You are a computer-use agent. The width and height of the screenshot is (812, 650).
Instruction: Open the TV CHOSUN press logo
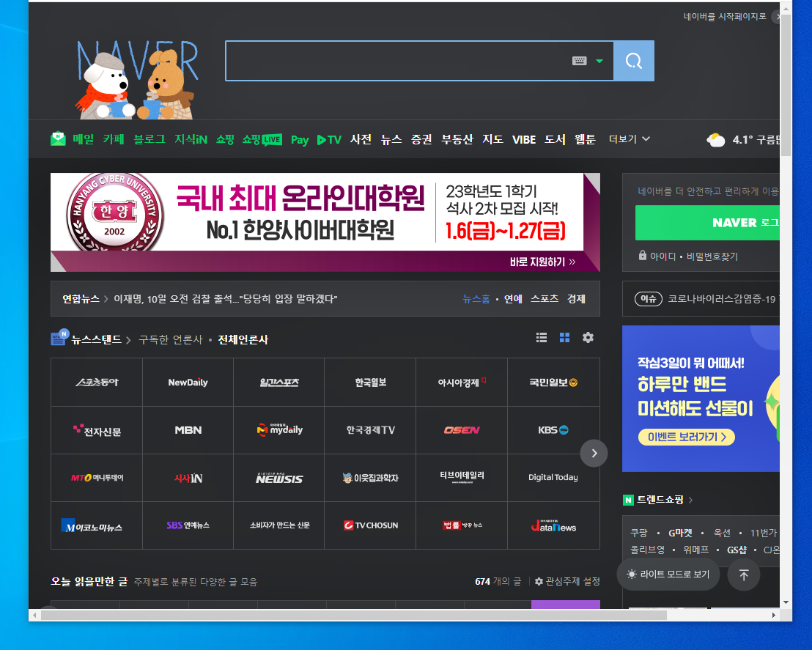coord(370,525)
